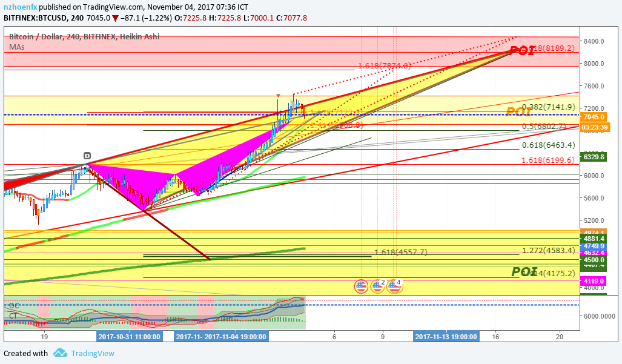
Task: Select the magenta 4632.4 price label
Action: (593, 253)
